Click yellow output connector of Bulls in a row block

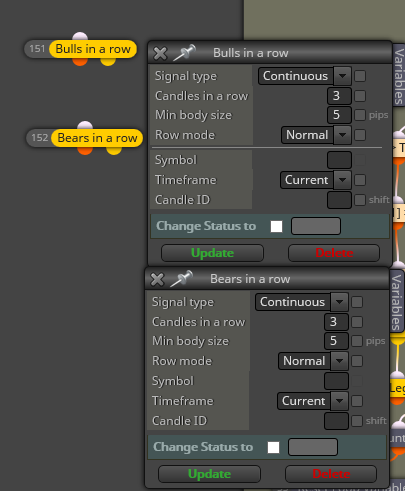(x=108, y=62)
